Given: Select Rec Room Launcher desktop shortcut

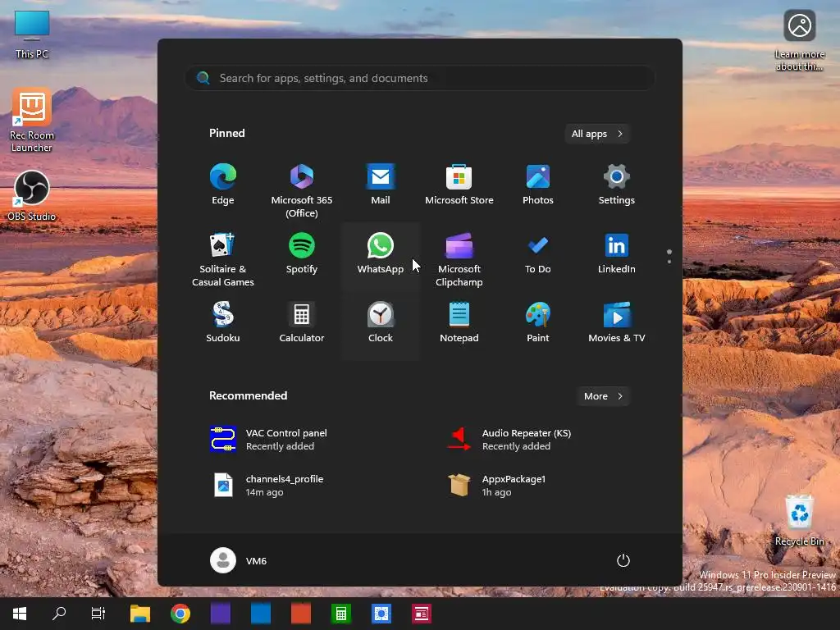Looking at the screenshot, I should [x=32, y=121].
